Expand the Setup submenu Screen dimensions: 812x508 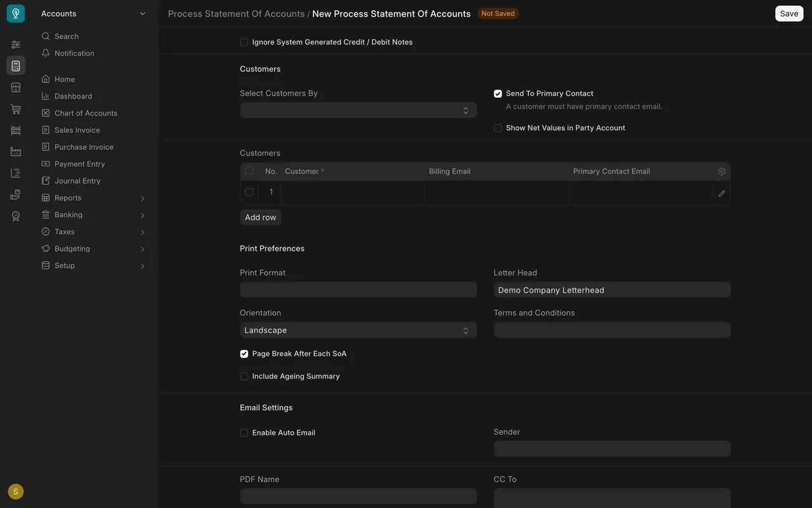coord(143,266)
